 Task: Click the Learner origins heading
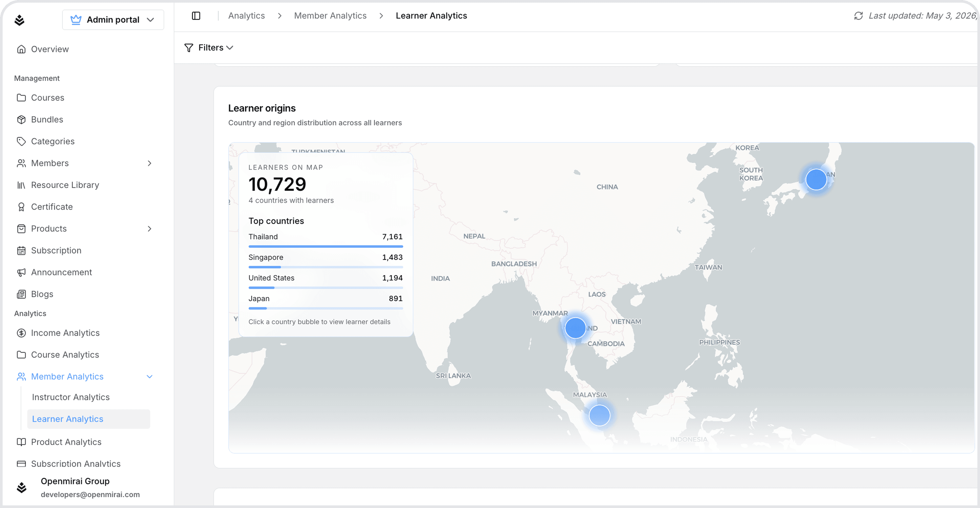coord(262,108)
